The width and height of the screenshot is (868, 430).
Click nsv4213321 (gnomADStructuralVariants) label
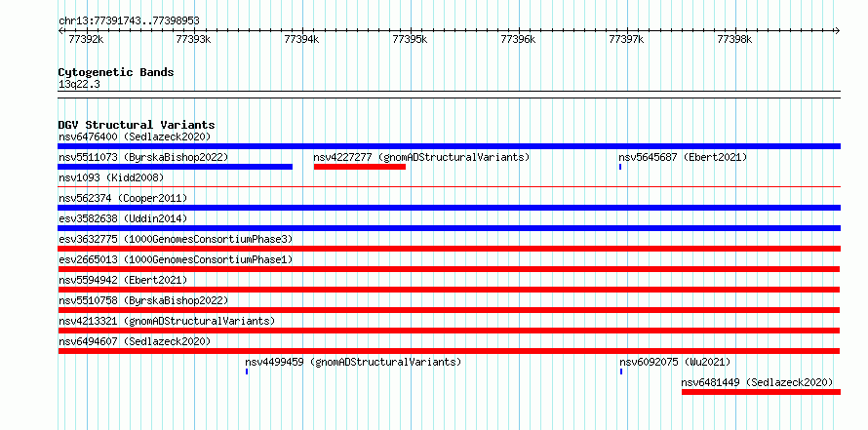coord(167,321)
